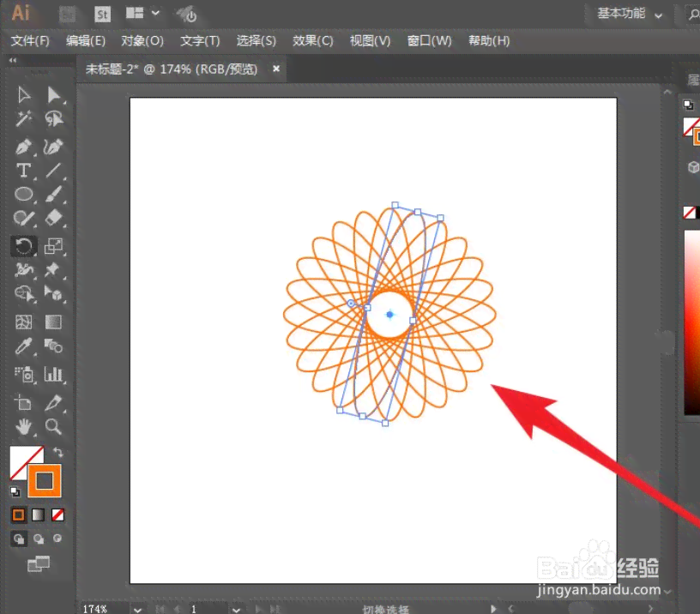700x614 pixels.
Task: Set paint mode to Color
Action: click(18, 515)
